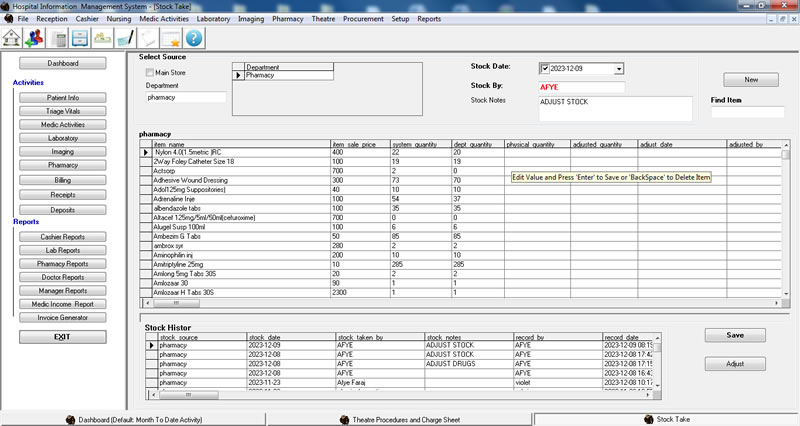This screenshot has width=800, height=426.
Task: Open Pharmacy Reports in the sidebar
Action: [x=63, y=264]
